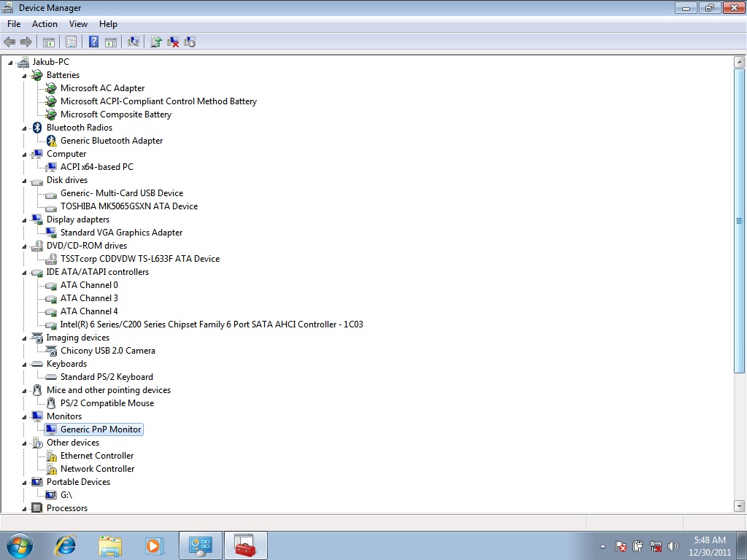Click the blue Help question mark icon
This screenshot has height=560, width=747.
[x=94, y=42]
